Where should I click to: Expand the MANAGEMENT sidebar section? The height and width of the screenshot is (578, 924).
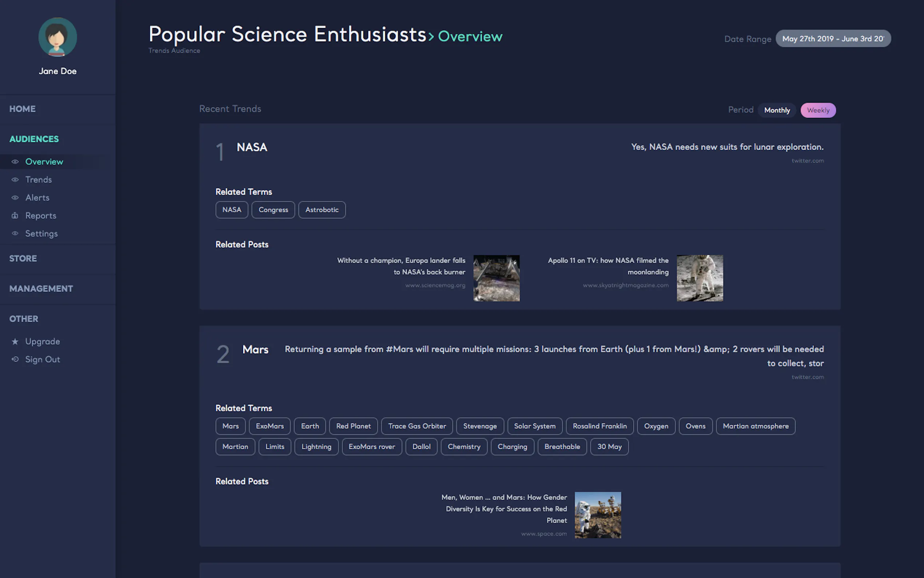pos(41,289)
